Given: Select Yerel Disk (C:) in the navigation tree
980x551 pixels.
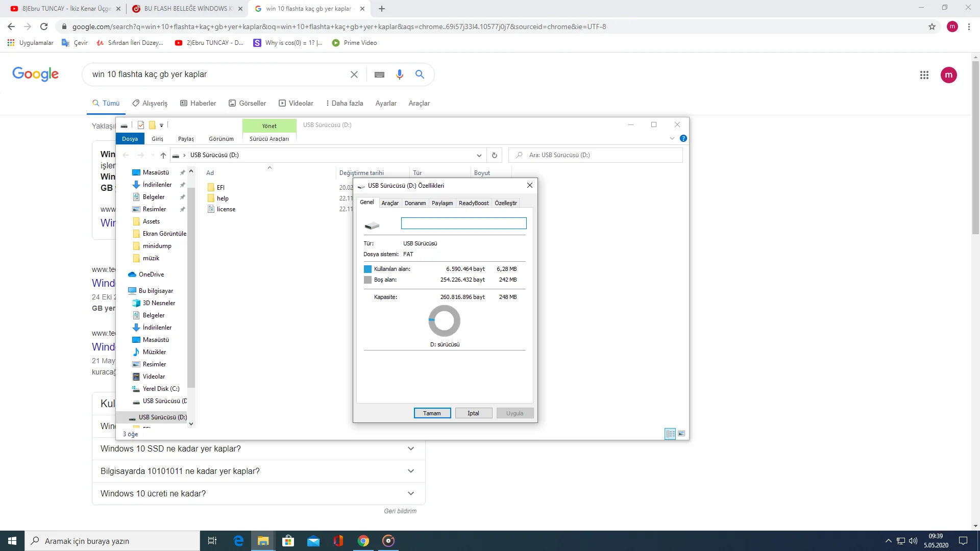Looking at the screenshot, I should pos(161,389).
